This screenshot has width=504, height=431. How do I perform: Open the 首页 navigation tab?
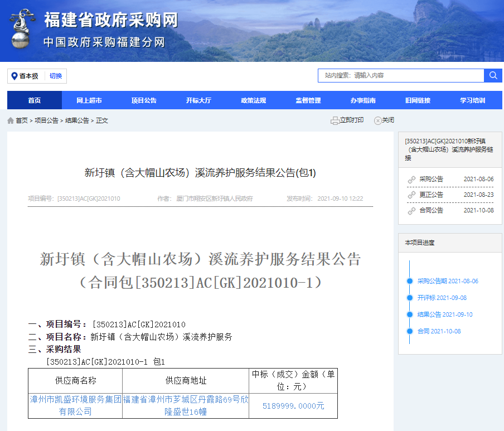(x=35, y=100)
